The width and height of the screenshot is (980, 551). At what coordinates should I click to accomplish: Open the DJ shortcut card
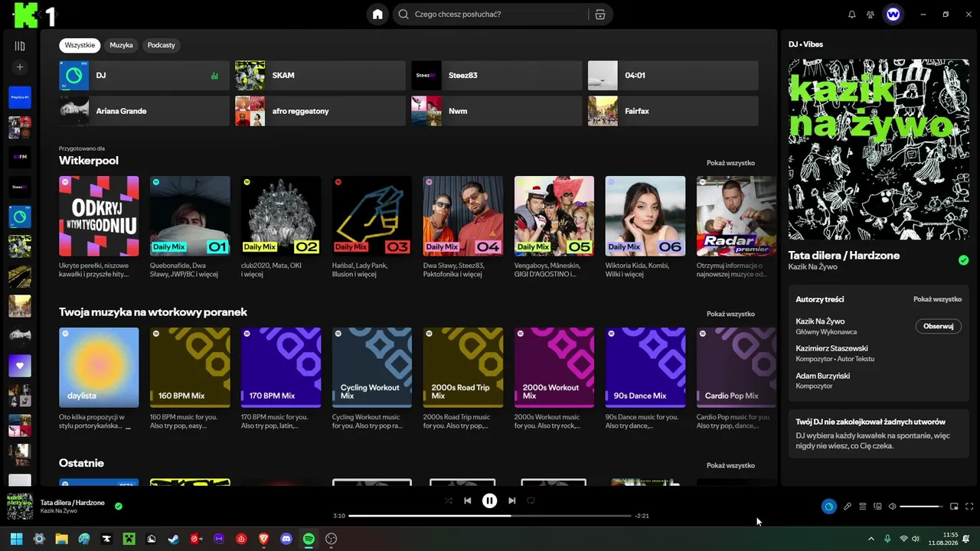[x=144, y=76]
